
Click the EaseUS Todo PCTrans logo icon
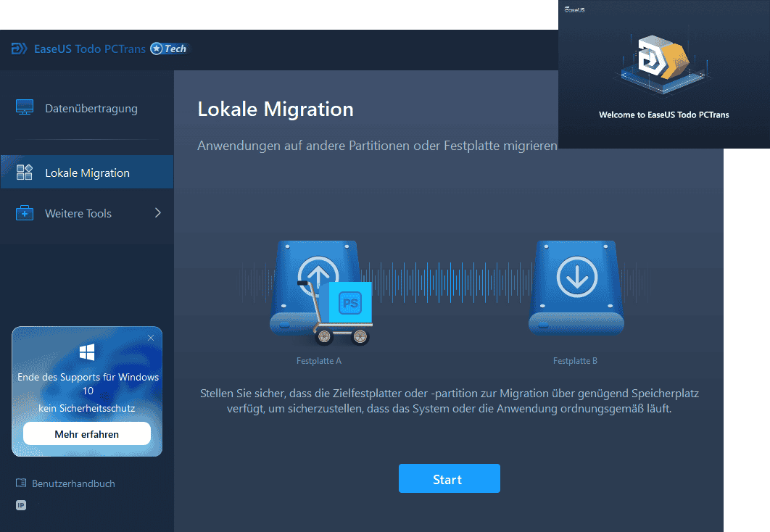19,49
